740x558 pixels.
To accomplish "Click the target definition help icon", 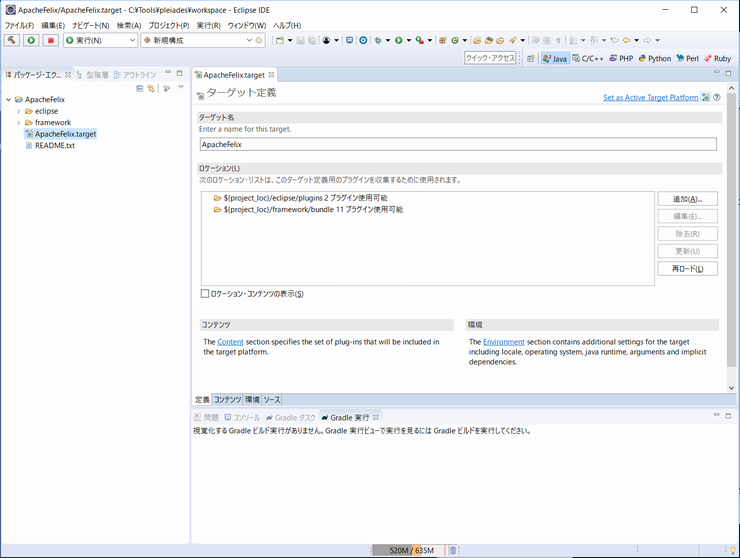I will tap(717, 97).
